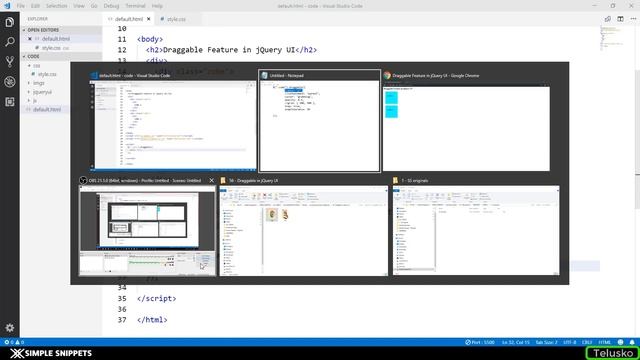Click the Chrome icon in task switcher title

(387, 75)
